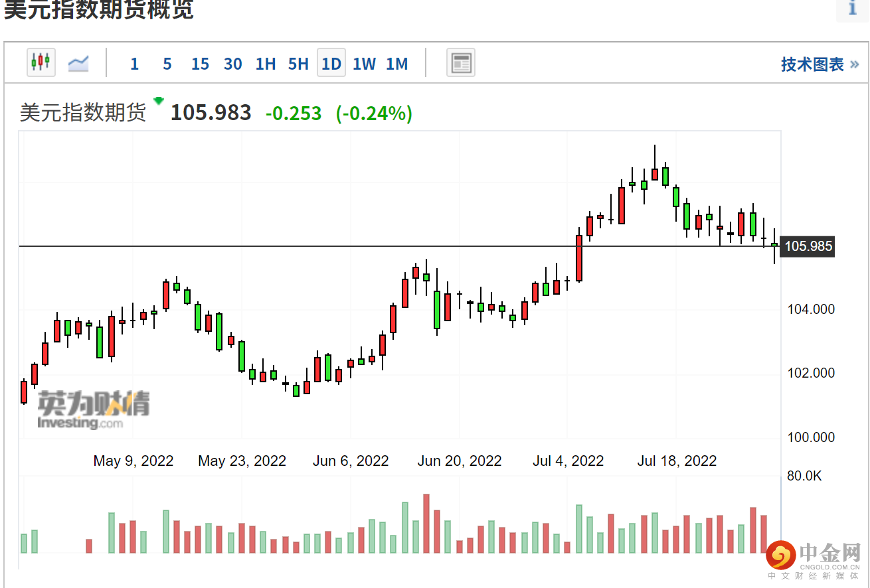Click the green down arrow indicator
Screen dimensions: 870x588
(x=158, y=101)
